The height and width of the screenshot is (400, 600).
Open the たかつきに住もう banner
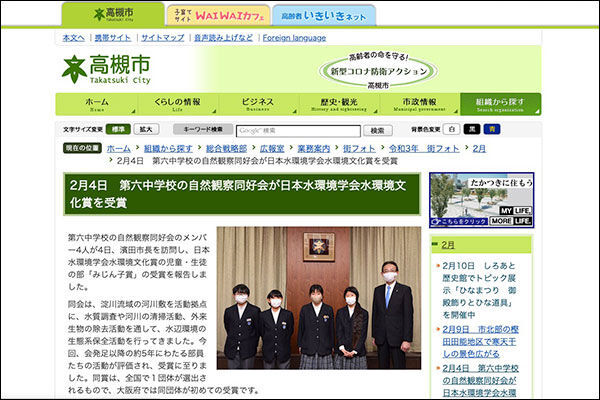tap(481, 200)
